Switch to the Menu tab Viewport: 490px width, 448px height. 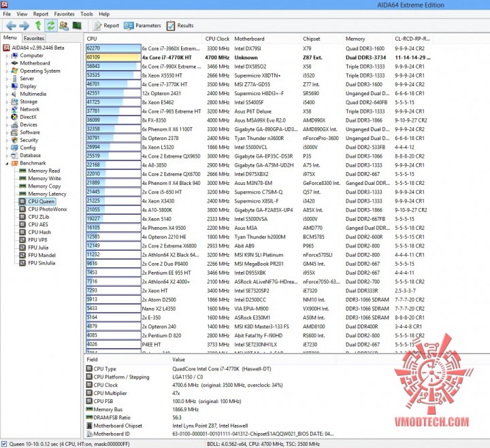click(x=10, y=38)
